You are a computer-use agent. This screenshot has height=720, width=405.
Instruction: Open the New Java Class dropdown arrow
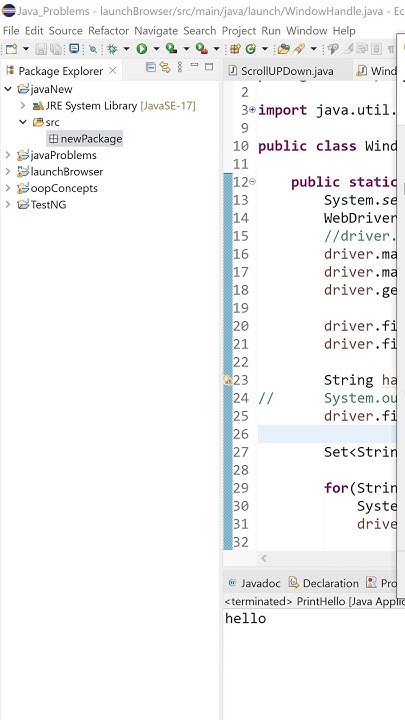(x=264, y=48)
